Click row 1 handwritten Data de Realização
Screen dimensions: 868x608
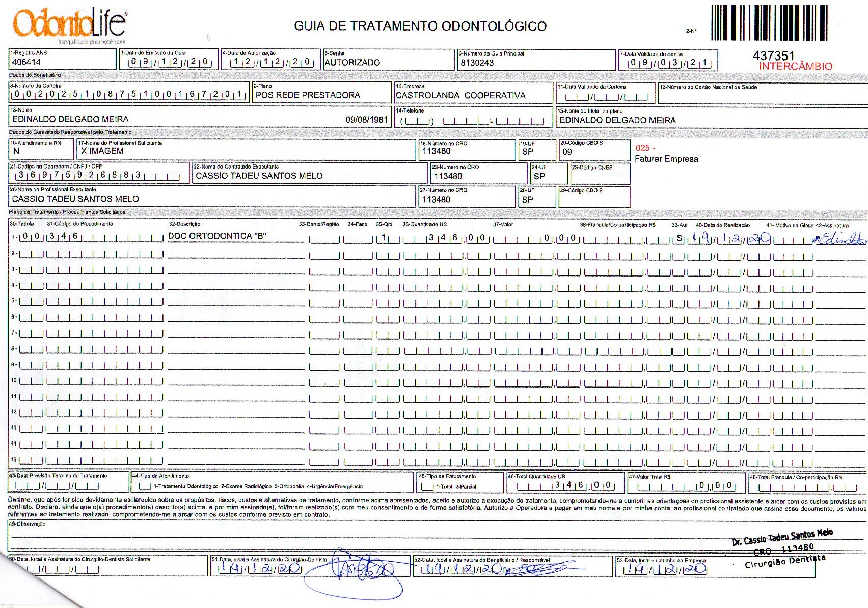tap(729, 238)
